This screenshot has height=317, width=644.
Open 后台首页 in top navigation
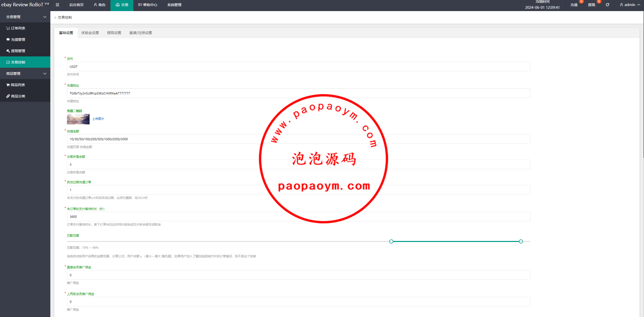77,5
